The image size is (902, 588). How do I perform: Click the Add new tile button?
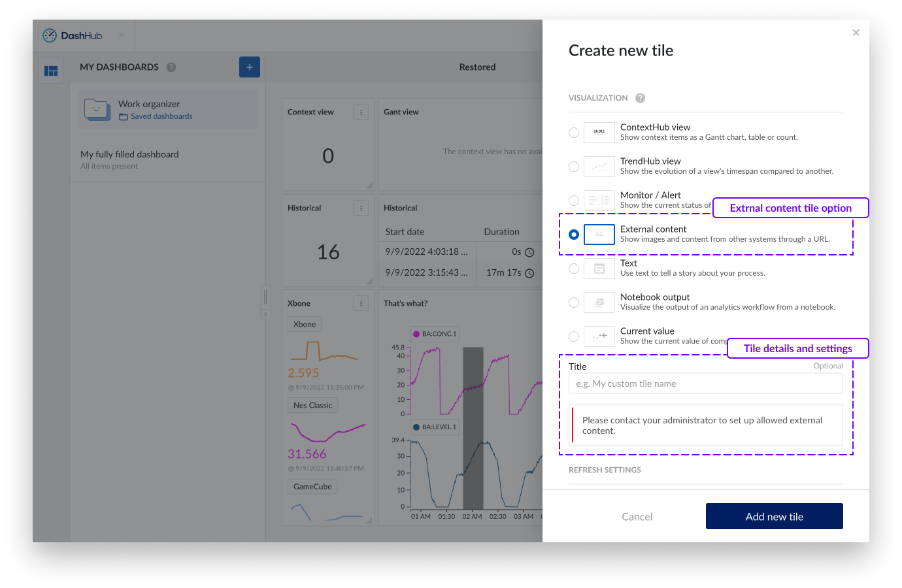774,516
